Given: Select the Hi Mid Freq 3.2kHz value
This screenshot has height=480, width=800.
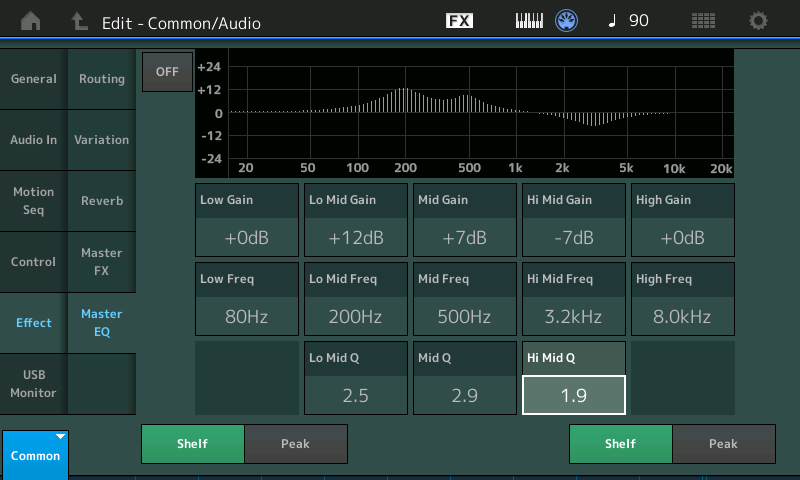Looking at the screenshot, I should pos(573,317).
